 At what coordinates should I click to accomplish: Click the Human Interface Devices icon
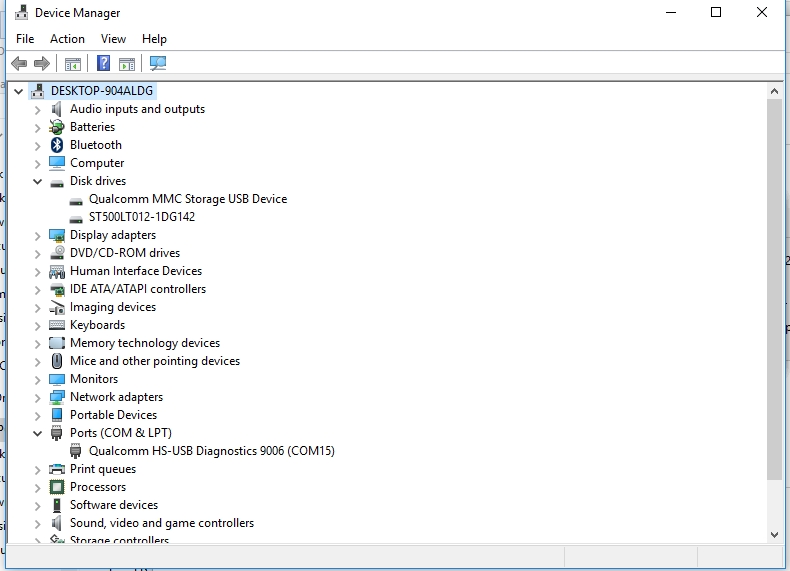[x=57, y=272]
